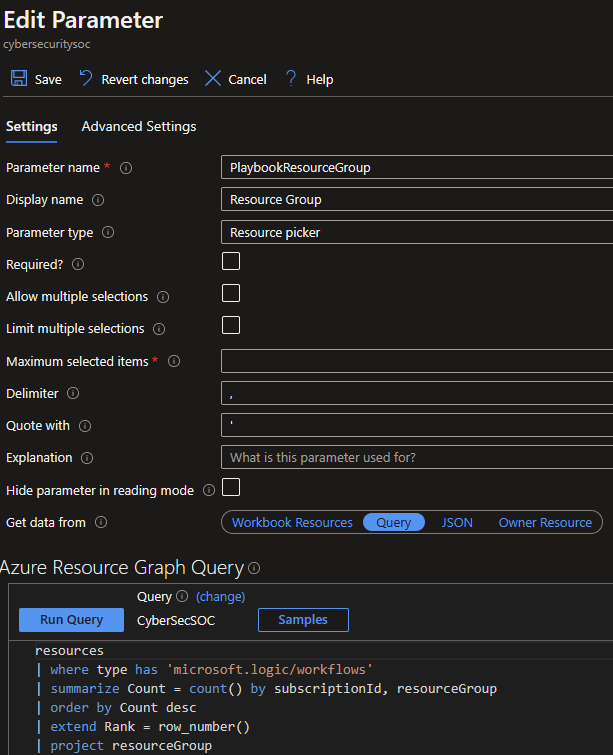Click the 'project resourceGroup' query line
The height and width of the screenshot is (755, 613).
124,746
